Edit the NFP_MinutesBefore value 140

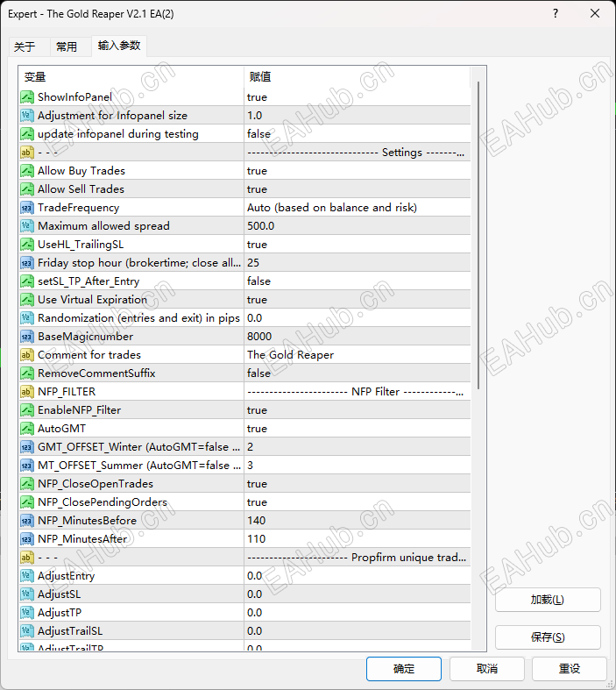(357, 521)
